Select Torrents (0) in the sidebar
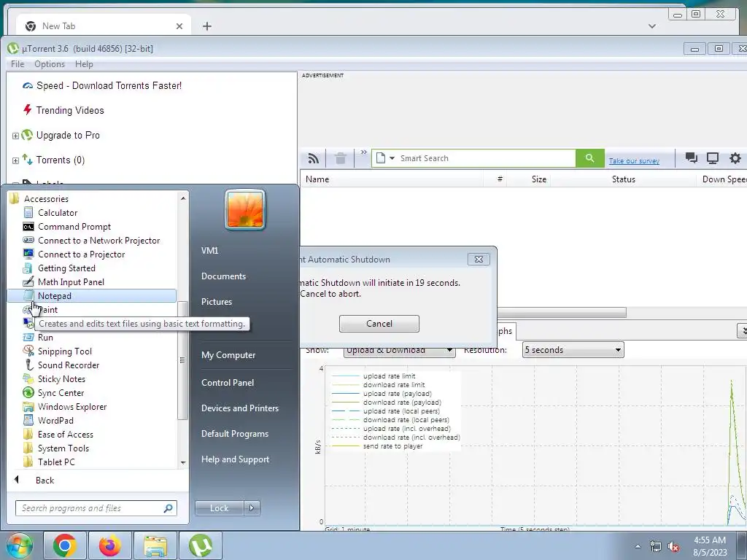Screen dimensions: 747x560 click(x=61, y=160)
